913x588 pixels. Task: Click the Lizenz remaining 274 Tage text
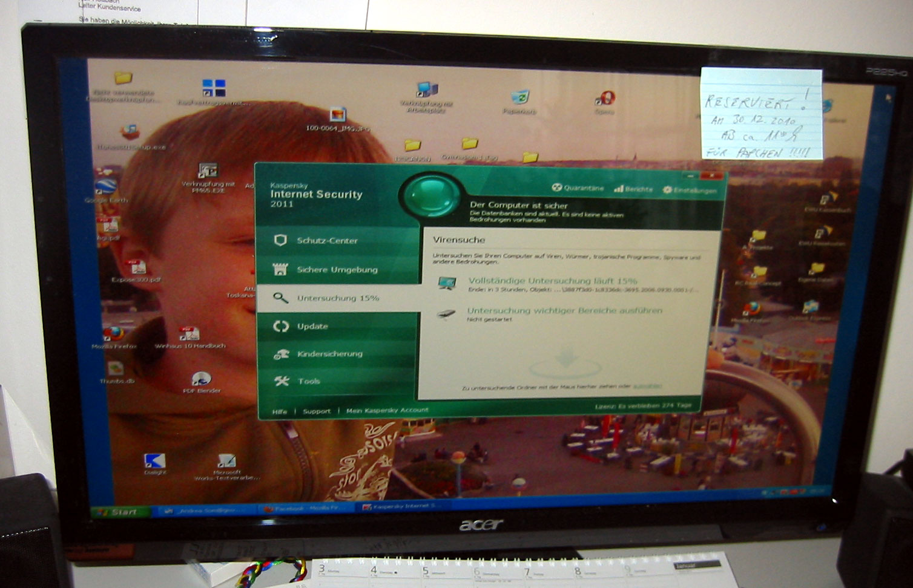[643, 406]
